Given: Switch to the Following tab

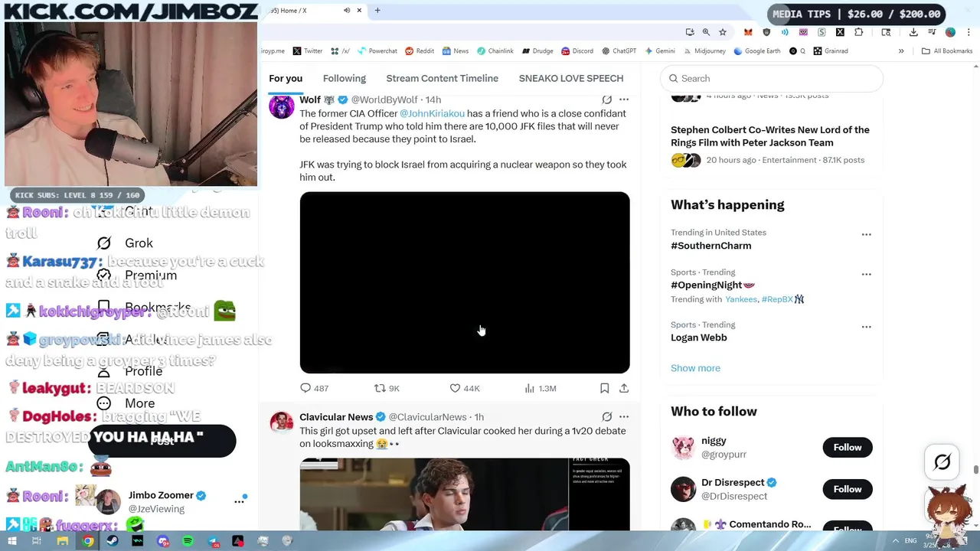Looking at the screenshot, I should [x=345, y=78].
